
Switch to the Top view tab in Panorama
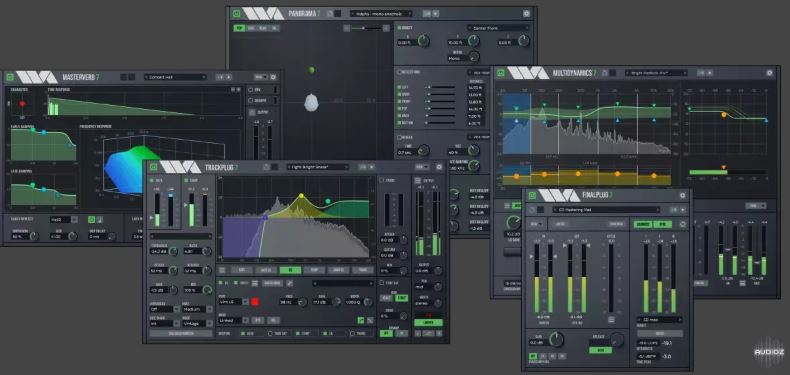click(x=240, y=28)
